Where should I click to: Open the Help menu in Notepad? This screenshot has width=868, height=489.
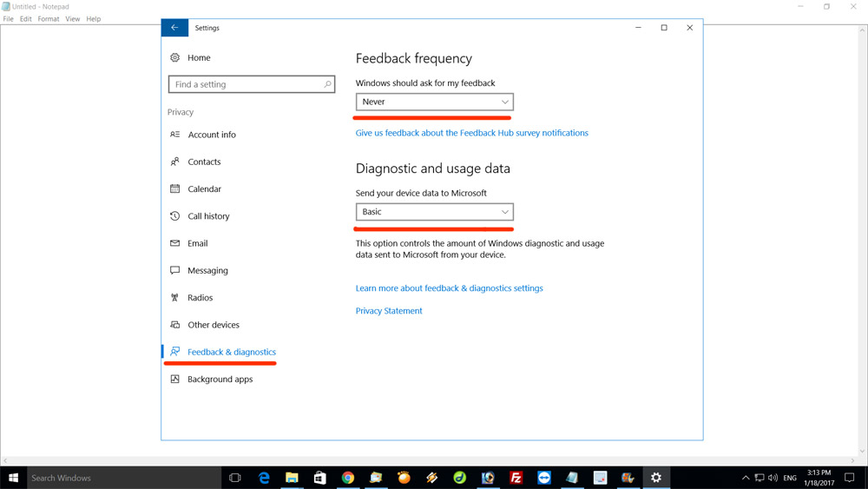click(x=94, y=19)
